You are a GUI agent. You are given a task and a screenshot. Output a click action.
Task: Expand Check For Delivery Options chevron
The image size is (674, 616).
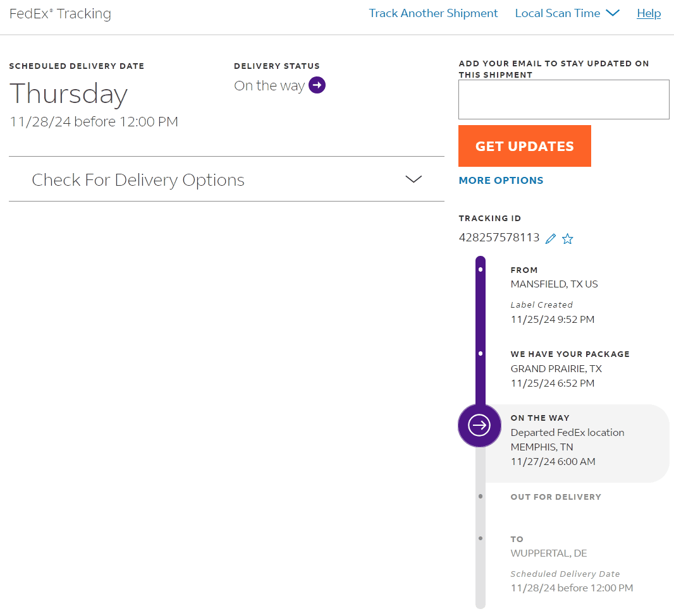point(414,179)
